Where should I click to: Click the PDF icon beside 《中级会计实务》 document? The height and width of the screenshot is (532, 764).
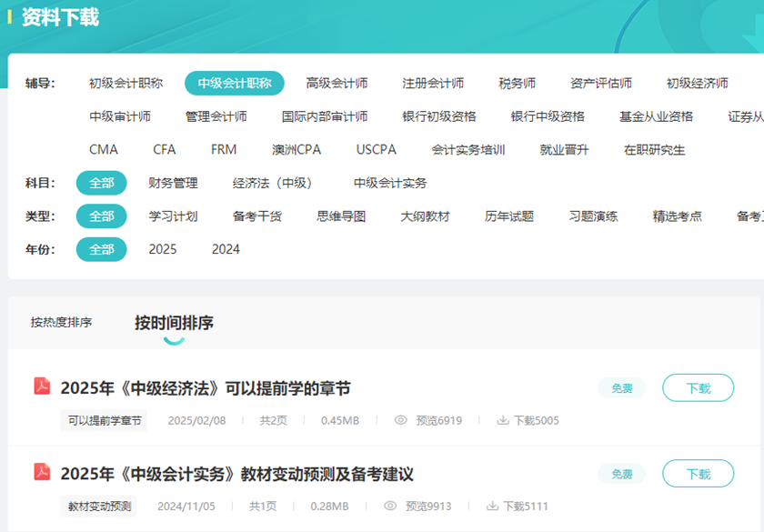click(x=42, y=472)
